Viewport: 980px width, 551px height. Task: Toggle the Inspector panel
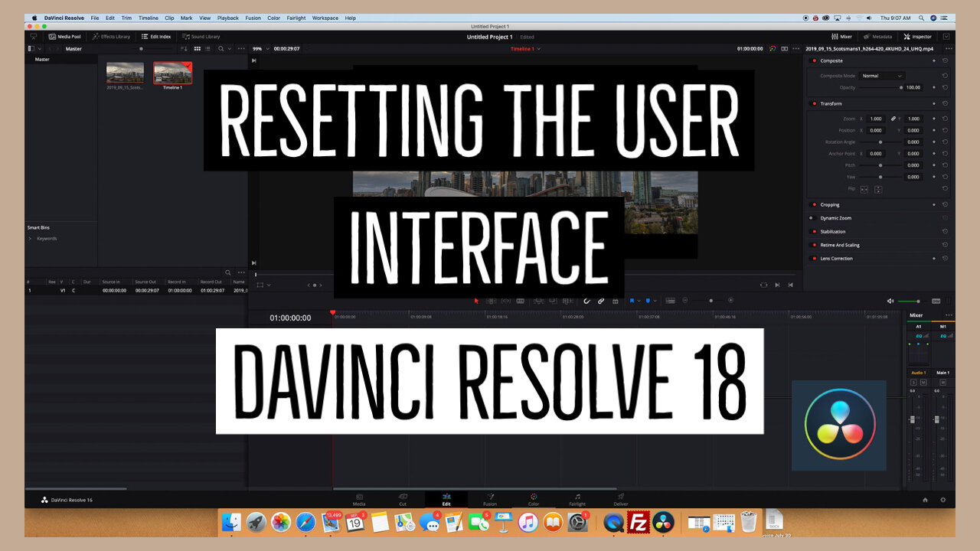[x=917, y=37]
